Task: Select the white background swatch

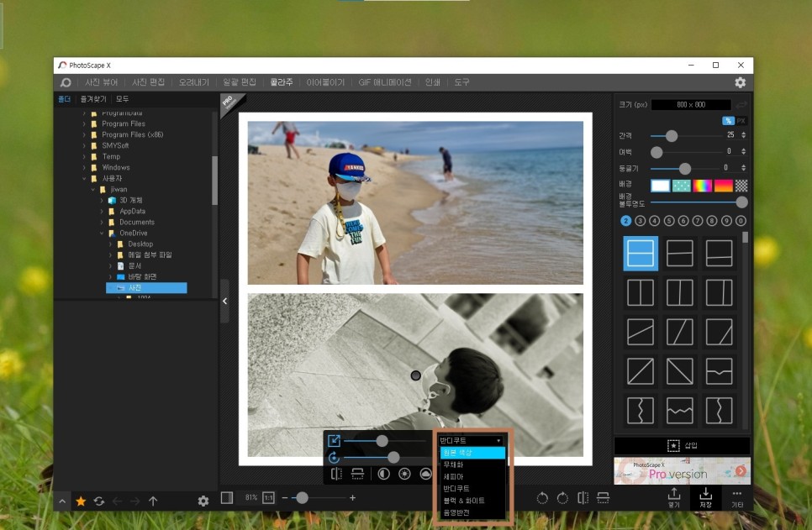Action: [660, 186]
